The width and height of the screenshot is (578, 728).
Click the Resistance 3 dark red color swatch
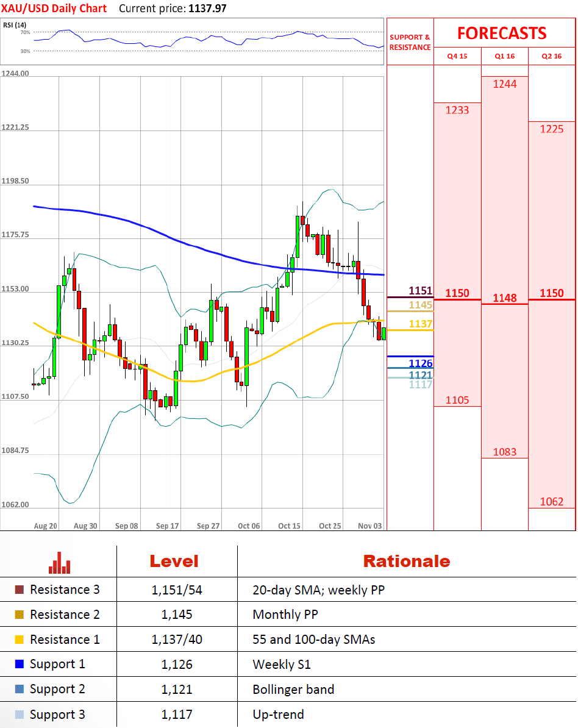coord(19,590)
